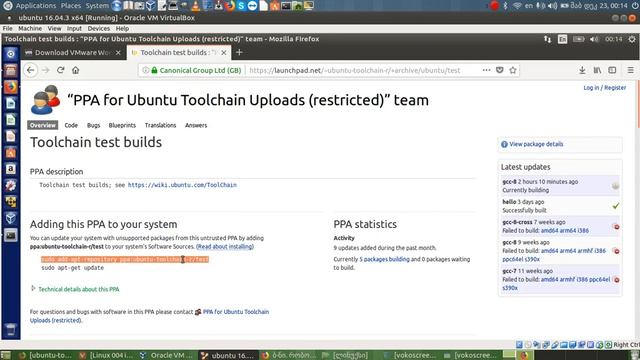
Task: Open guest battery indicator
Action: [579, 39]
